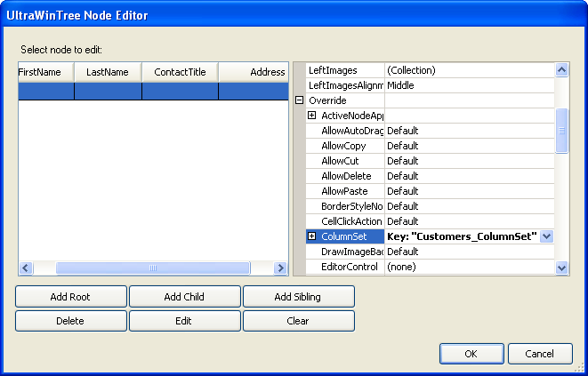The width and height of the screenshot is (588, 376).
Task: Select the AllowDelete property row
Action: (x=346, y=176)
